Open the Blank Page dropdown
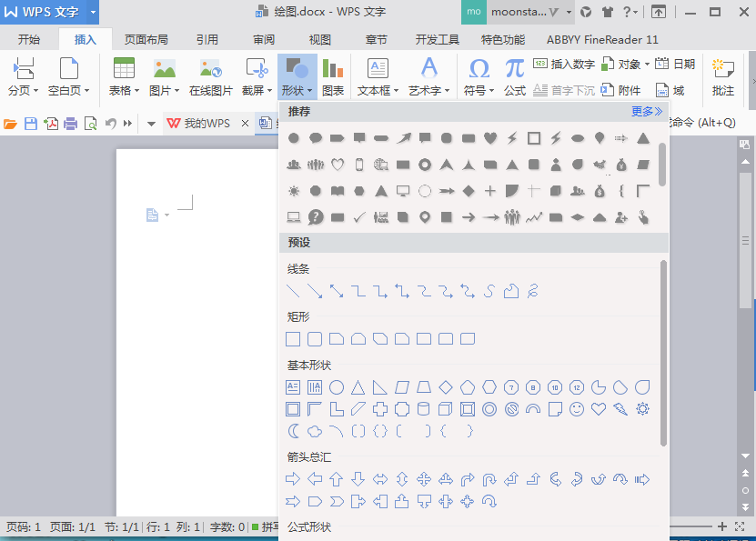The width and height of the screenshot is (756, 541). pos(68,76)
